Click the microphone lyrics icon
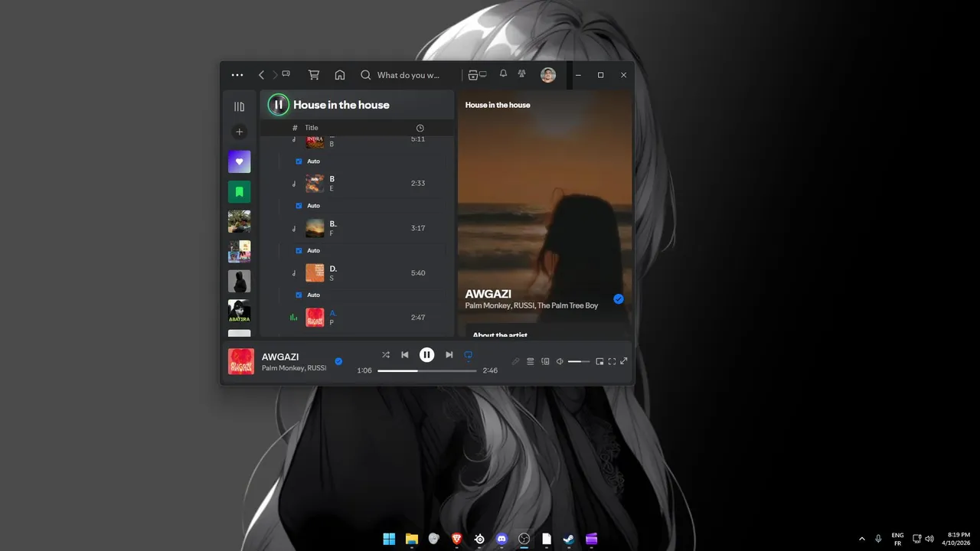 click(x=516, y=361)
